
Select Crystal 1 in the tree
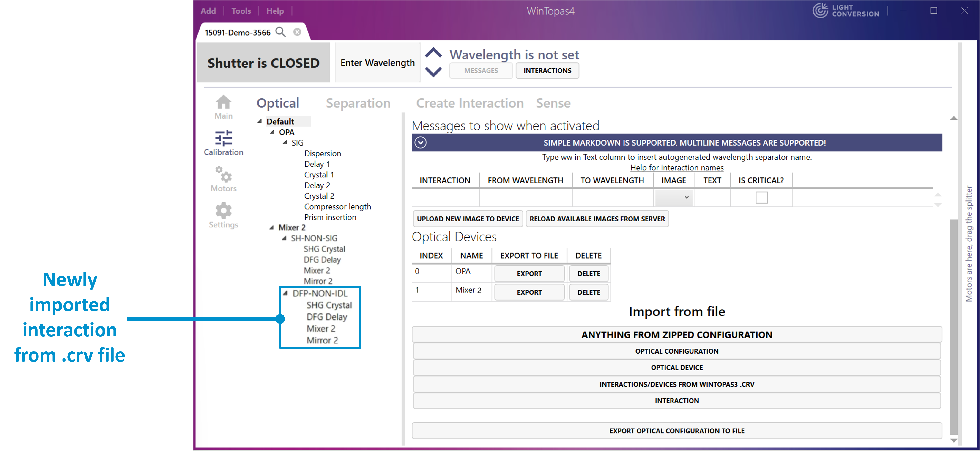pos(319,174)
